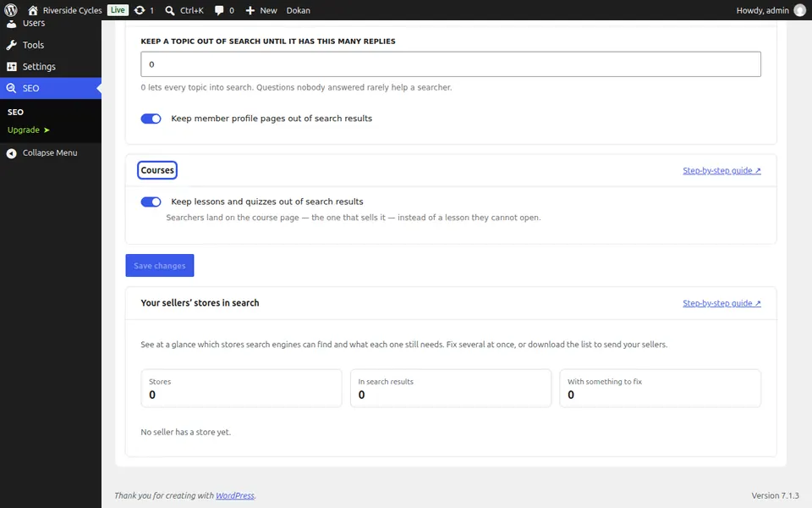Toggle Keep member profile pages out of search
Image resolution: width=812 pixels, height=508 pixels.
point(151,119)
